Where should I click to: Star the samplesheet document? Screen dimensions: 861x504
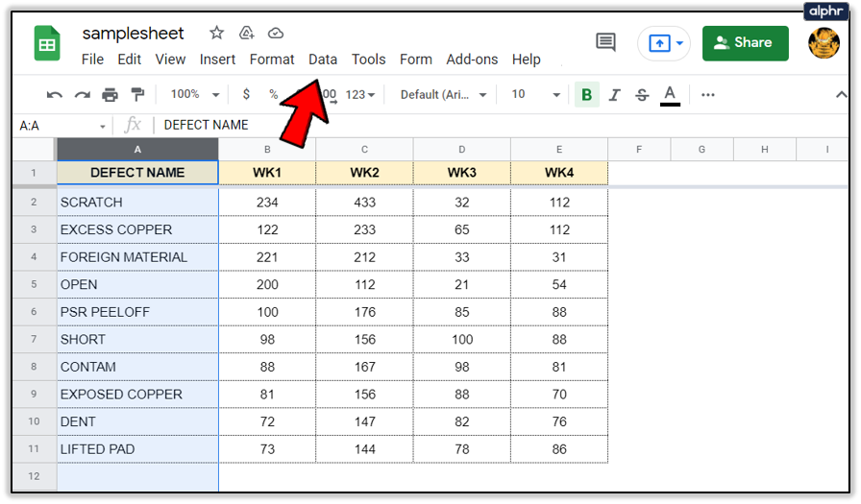coord(216,33)
